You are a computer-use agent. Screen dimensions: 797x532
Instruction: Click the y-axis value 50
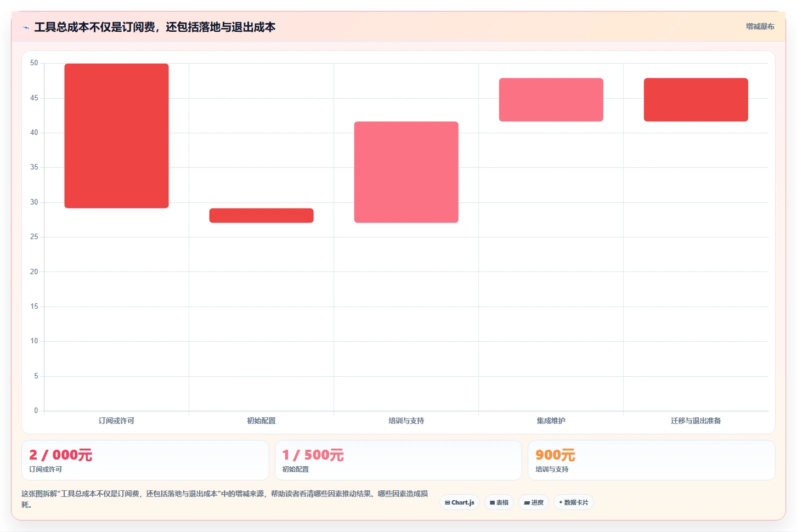(x=34, y=63)
